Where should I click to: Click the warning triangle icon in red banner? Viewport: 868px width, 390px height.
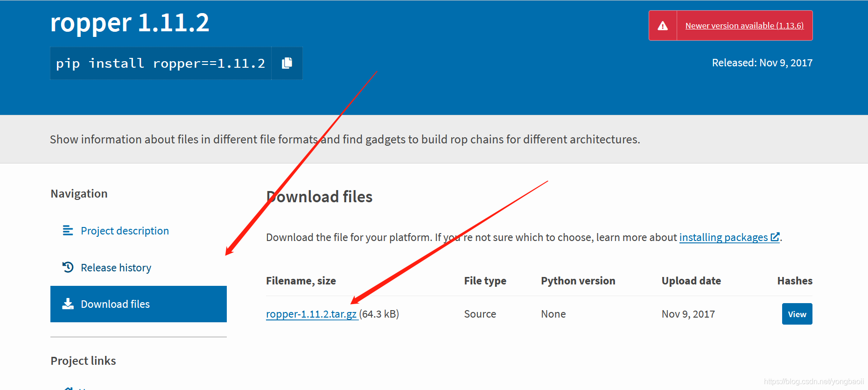[663, 26]
